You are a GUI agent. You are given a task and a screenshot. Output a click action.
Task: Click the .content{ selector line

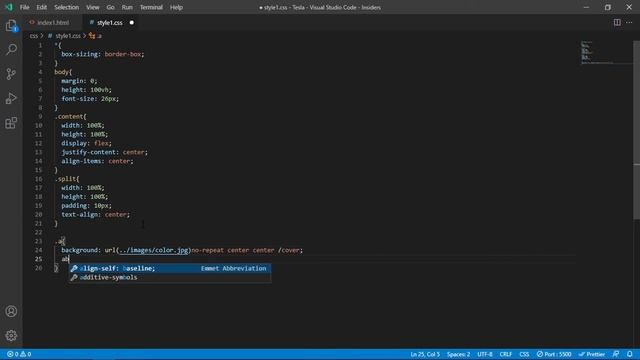[70, 116]
